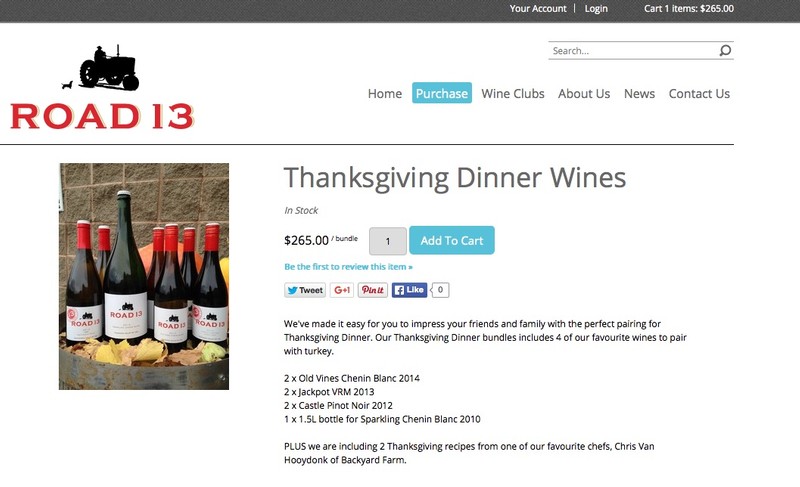800x487 pixels.
Task: View cart showing 1 item $265.00
Action: (x=689, y=9)
